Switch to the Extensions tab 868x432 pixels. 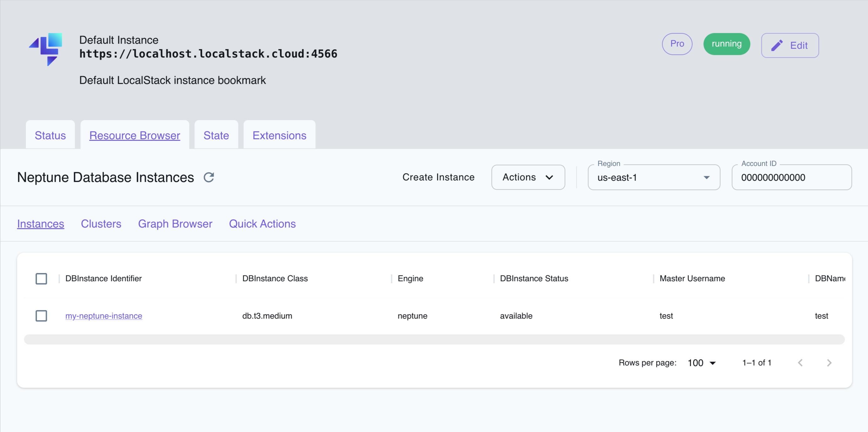(279, 135)
